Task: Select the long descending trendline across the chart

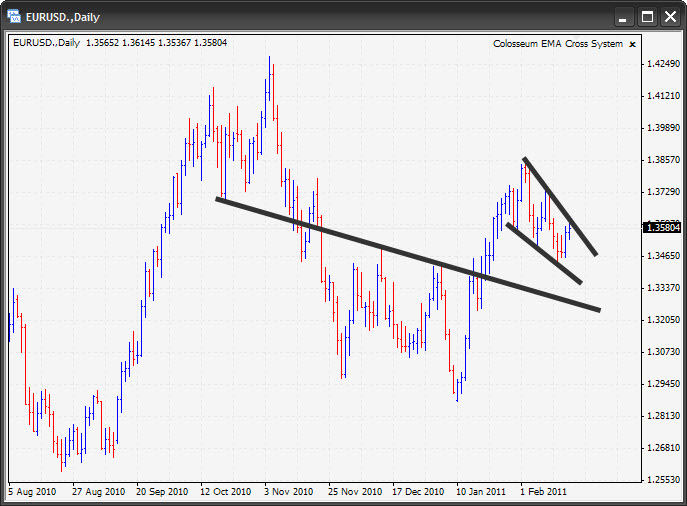Action: 408,255
